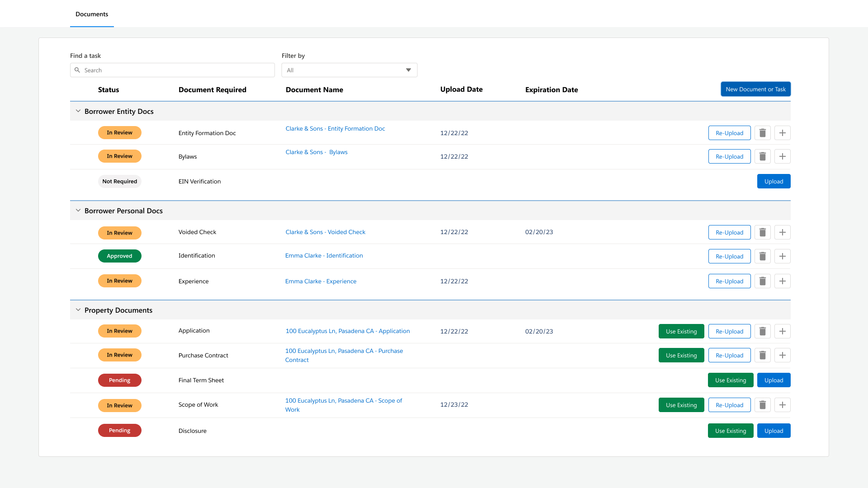Collapse the Property Documents section
This screenshot has height=488, width=868.
[78, 310]
